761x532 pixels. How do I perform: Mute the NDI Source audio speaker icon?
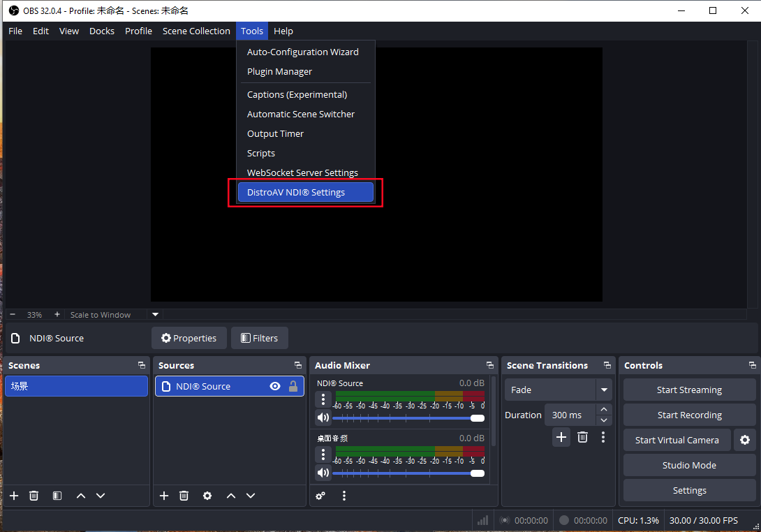click(323, 418)
